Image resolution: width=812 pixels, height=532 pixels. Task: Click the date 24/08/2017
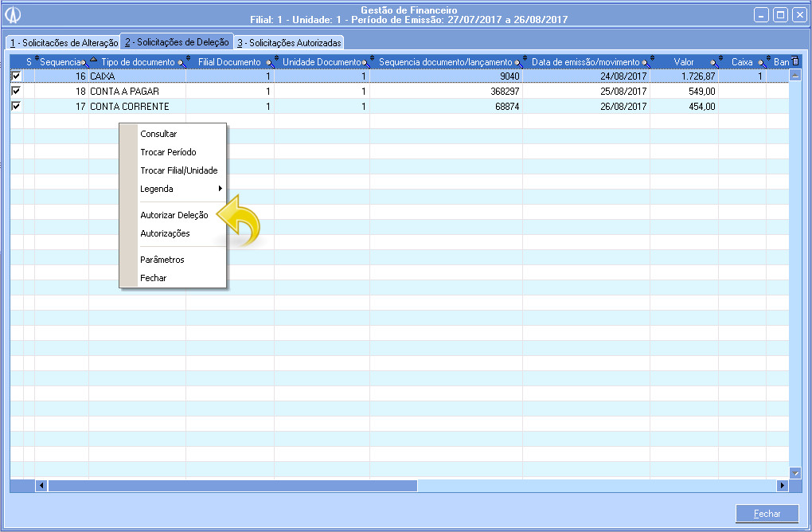point(623,76)
